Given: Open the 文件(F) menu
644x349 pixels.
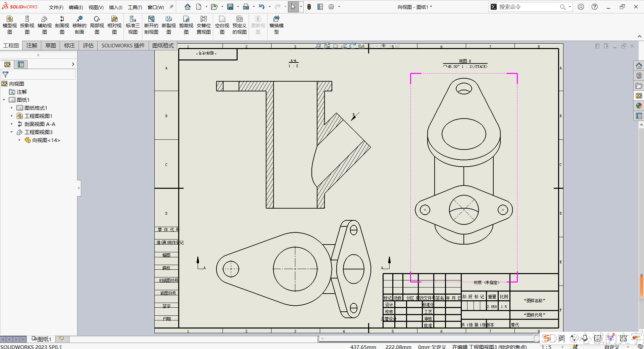Looking at the screenshot, I should [x=56, y=7].
